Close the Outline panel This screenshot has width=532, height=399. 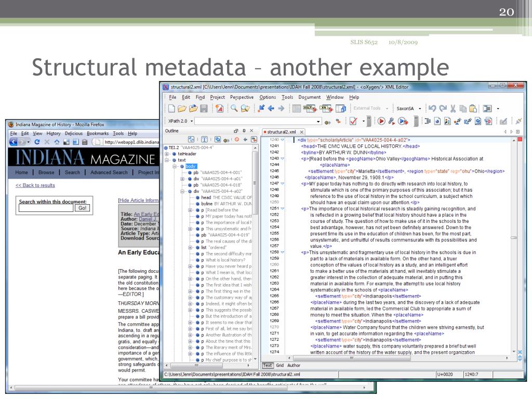[x=251, y=130]
